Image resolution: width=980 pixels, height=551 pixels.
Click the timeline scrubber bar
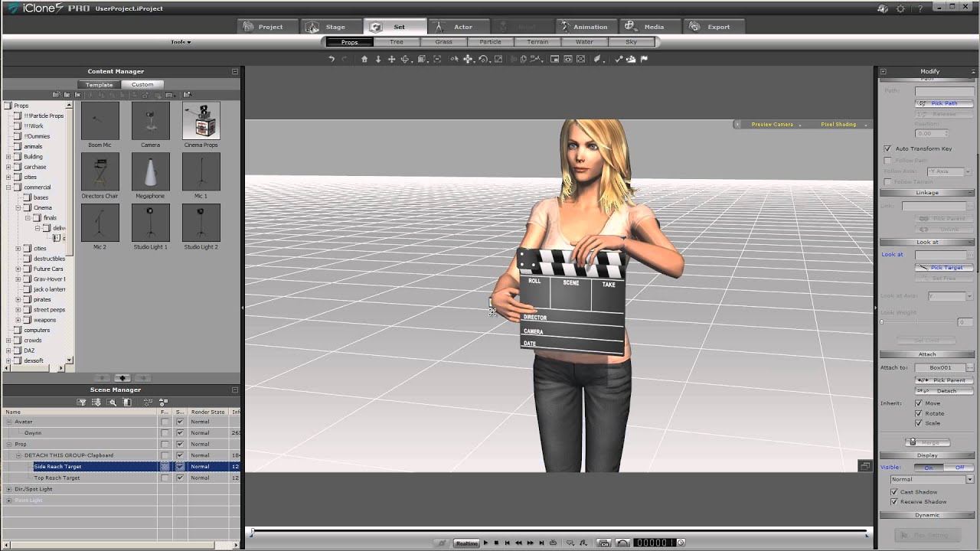(559, 530)
